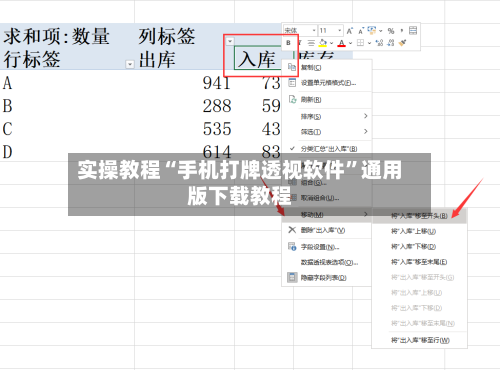Viewport: 500px width, 370px height.
Task: Expand the font color dropdown arrow
Action: pyautogui.click(x=350, y=43)
